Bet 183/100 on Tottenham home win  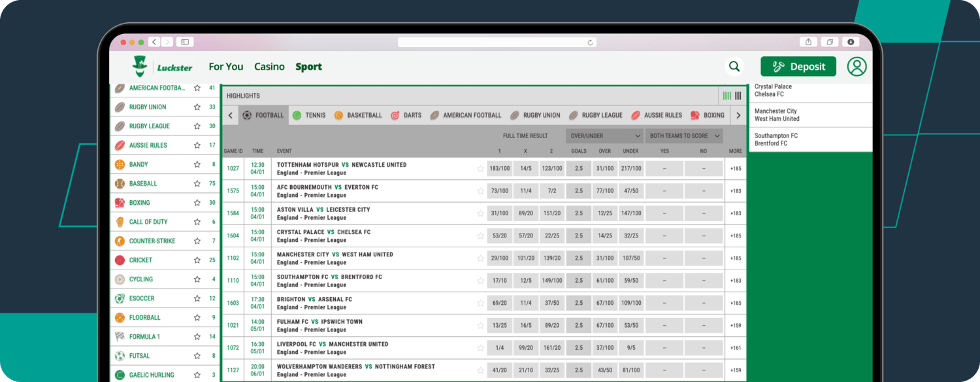(x=500, y=169)
